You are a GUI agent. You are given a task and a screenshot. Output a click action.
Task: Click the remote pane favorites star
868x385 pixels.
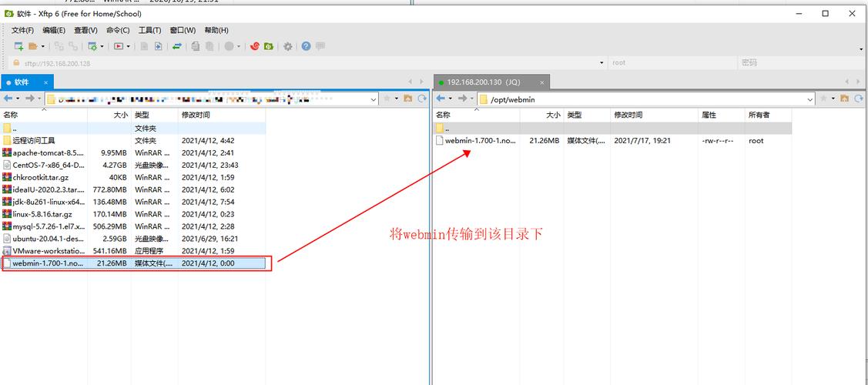click(x=824, y=99)
